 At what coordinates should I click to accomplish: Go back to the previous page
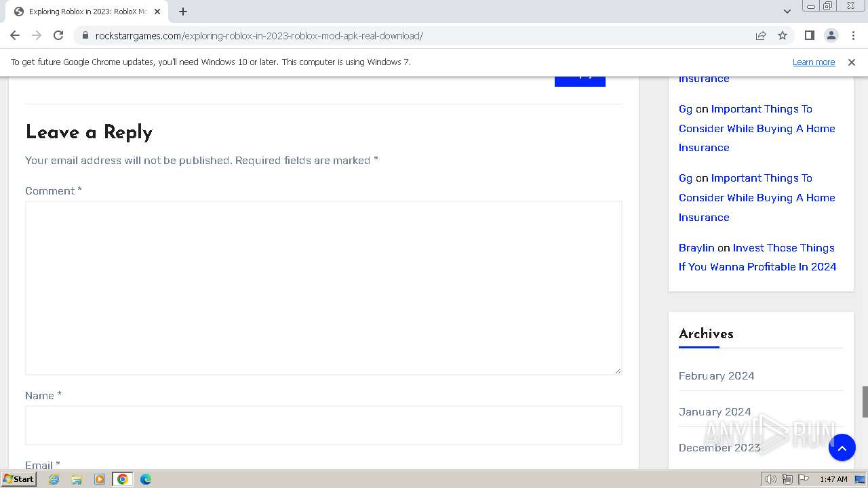pos(15,35)
